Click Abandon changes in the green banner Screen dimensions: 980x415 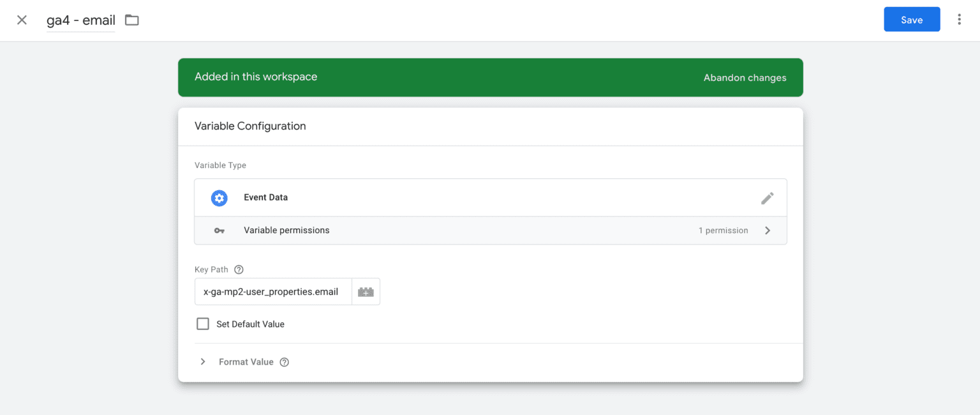745,78
